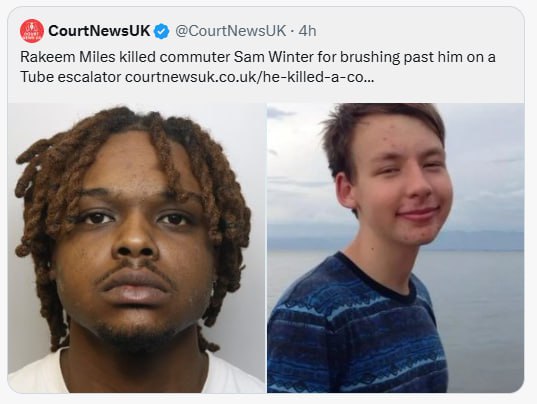Click the first line of the tweet text
This screenshot has height=404, width=537.
pos(258,57)
